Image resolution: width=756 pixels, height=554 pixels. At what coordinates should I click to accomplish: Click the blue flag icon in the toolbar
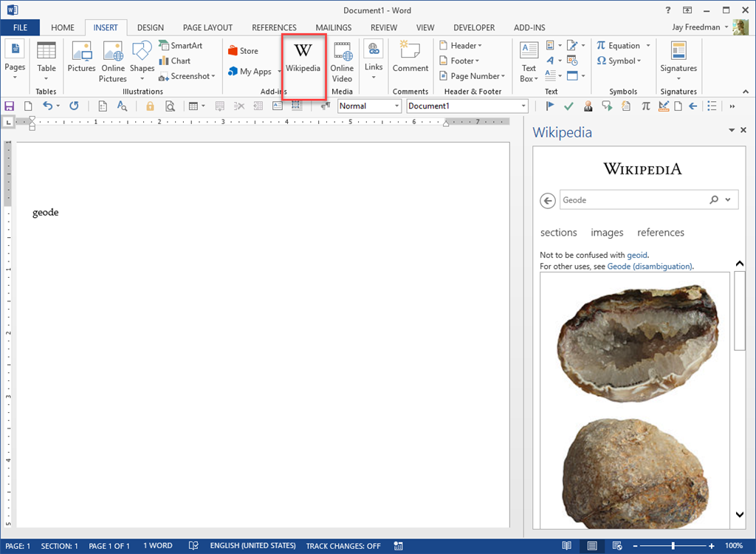tap(549, 106)
